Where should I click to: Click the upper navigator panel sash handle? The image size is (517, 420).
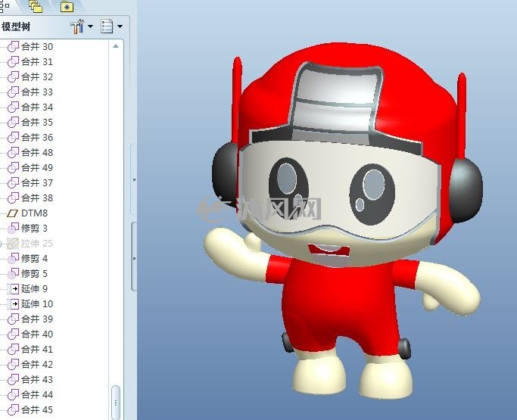coord(134,179)
